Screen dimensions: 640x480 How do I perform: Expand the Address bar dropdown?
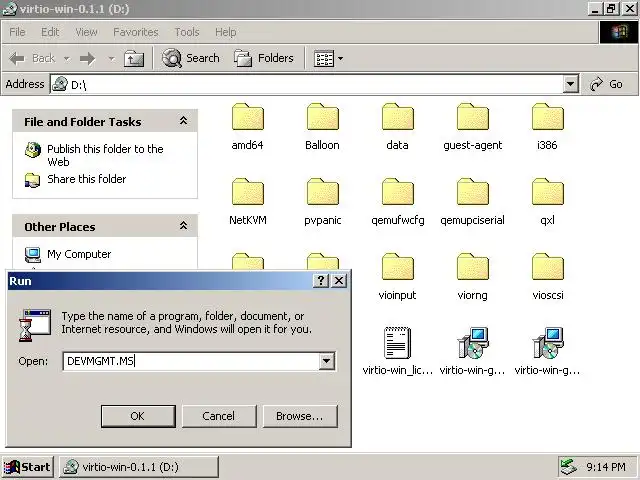[x=571, y=84]
